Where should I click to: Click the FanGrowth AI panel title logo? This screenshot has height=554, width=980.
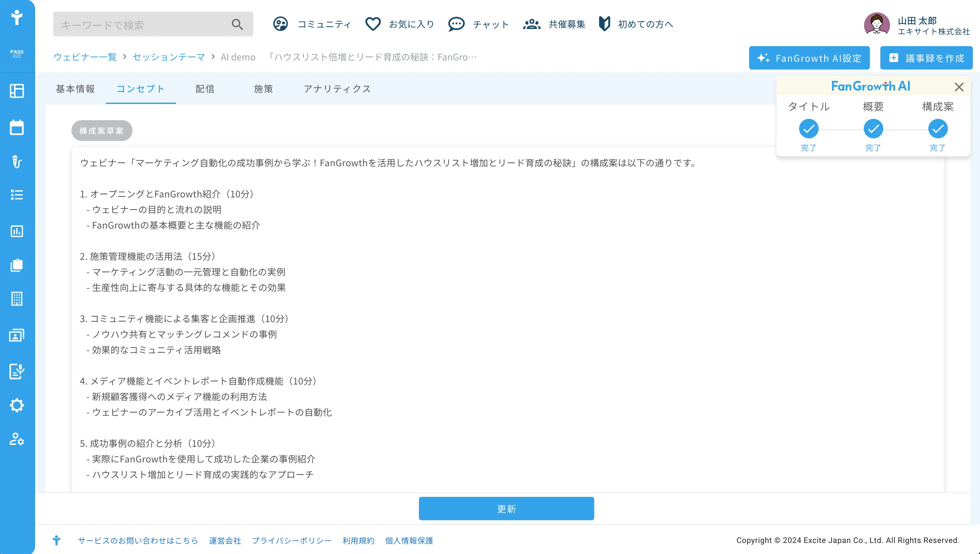coord(871,86)
